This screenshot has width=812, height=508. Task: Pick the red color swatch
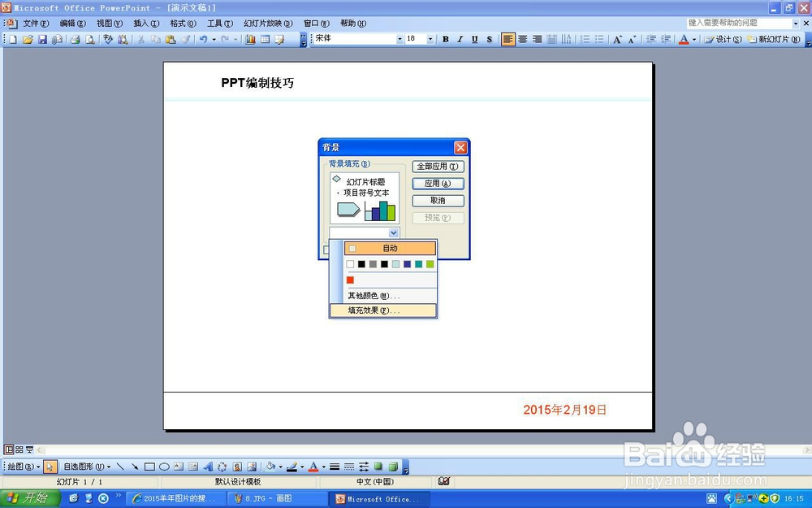350,280
